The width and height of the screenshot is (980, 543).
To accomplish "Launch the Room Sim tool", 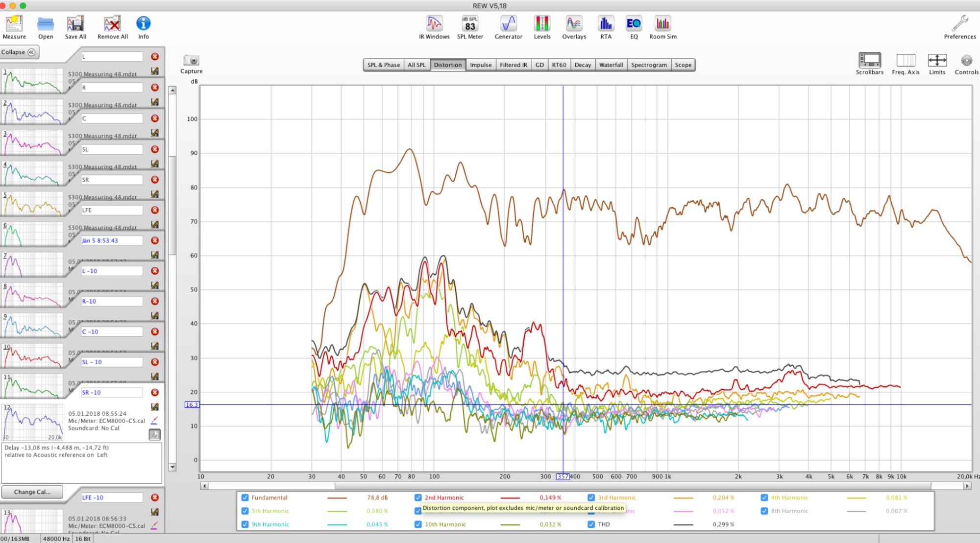I will pyautogui.click(x=662, y=24).
